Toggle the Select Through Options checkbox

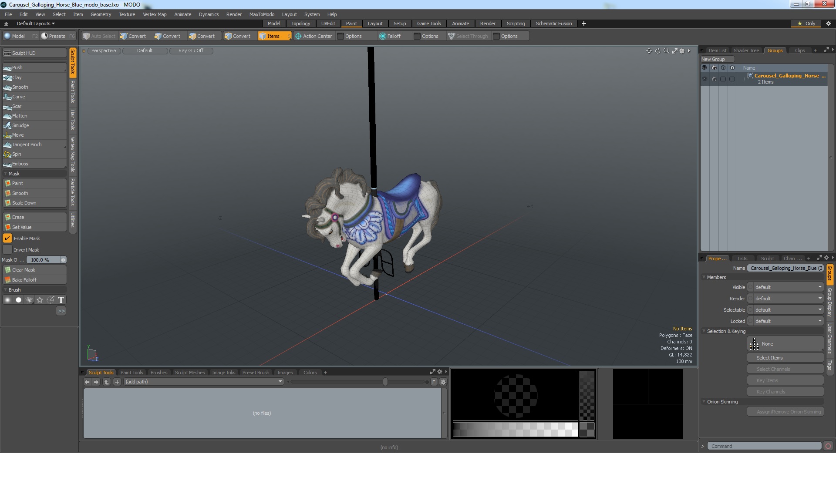click(496, 36)
